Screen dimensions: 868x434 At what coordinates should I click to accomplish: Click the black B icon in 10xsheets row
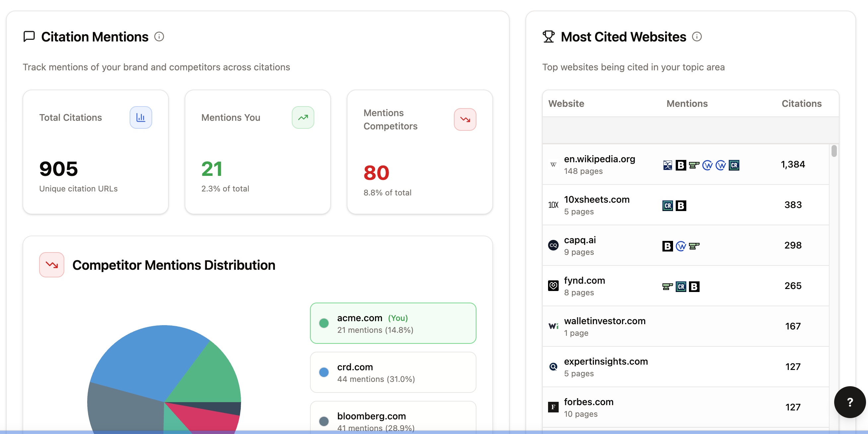pos(681,205)
